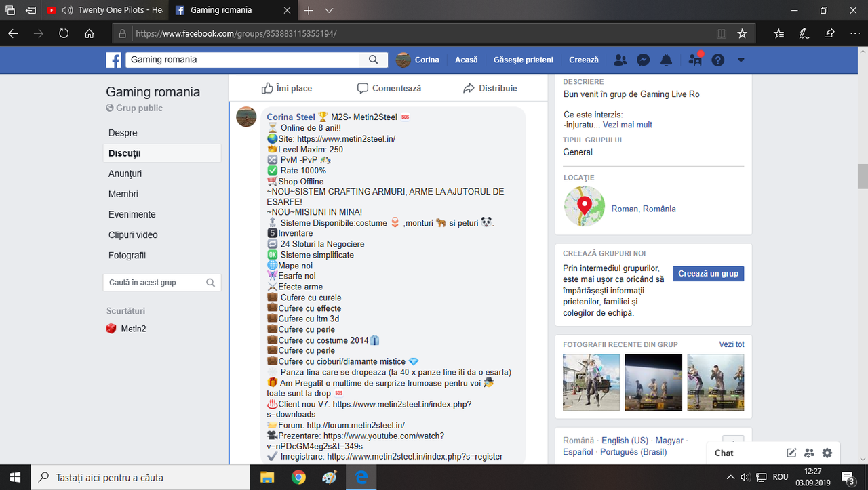This screenshot has width=868, height=490.
Task: Go to the browser home page
Action: tap(89, 33)
